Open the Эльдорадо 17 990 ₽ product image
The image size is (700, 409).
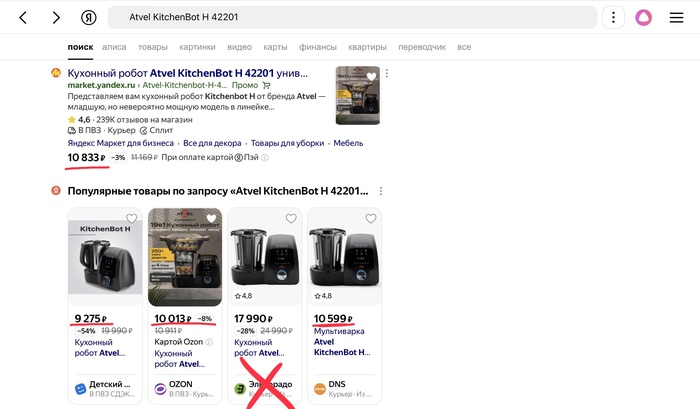(264, 257)
